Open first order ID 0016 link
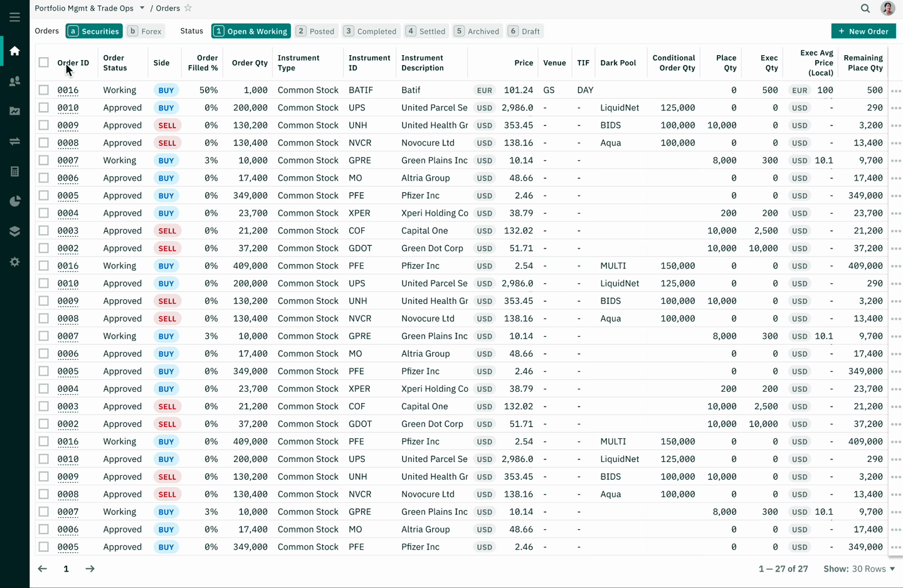 (68, 90)
